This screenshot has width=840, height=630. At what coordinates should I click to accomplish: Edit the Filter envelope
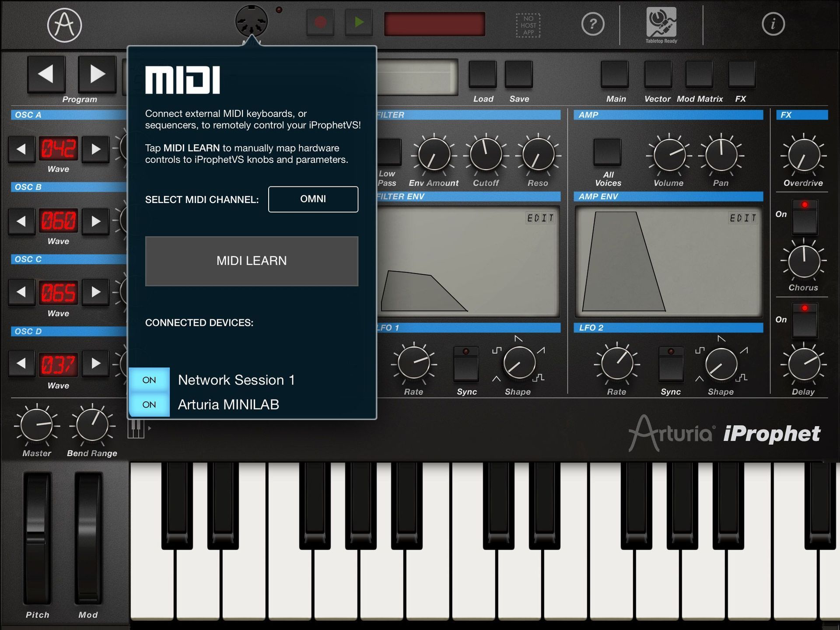pos(540,218)
